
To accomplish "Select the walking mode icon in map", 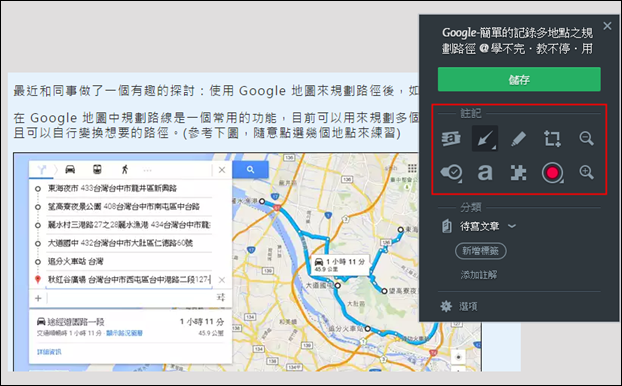I will (x=125, y=169).
